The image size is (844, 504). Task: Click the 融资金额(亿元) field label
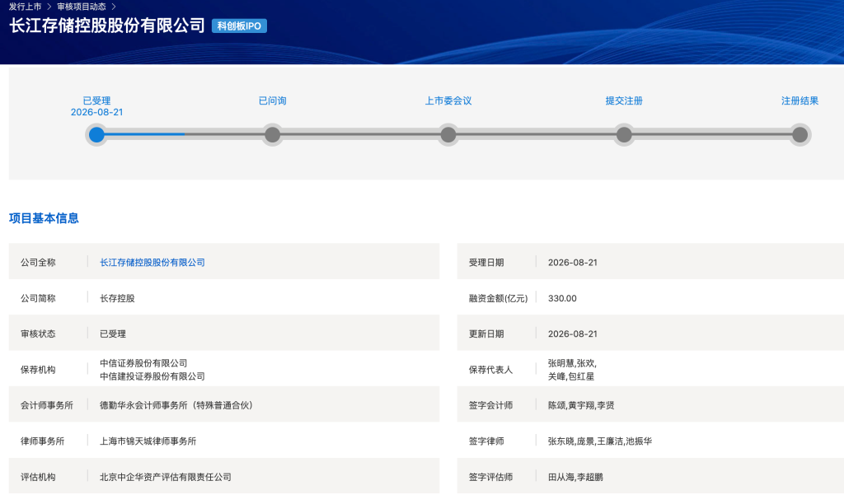click(498, 298)
